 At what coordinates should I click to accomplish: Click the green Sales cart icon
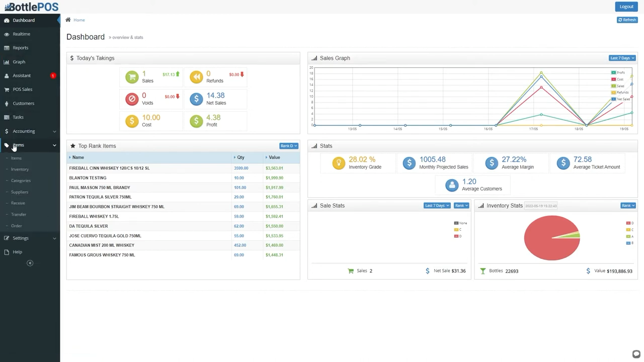(132, 77)
